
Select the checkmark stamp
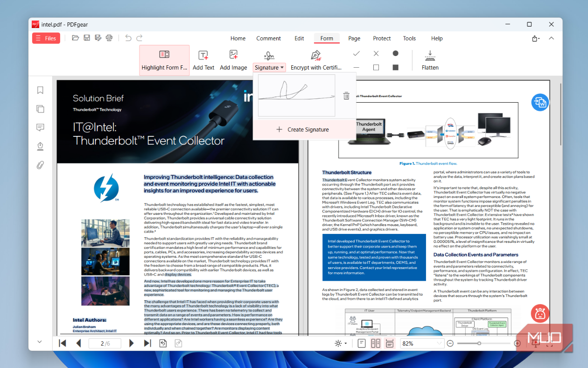357,54
